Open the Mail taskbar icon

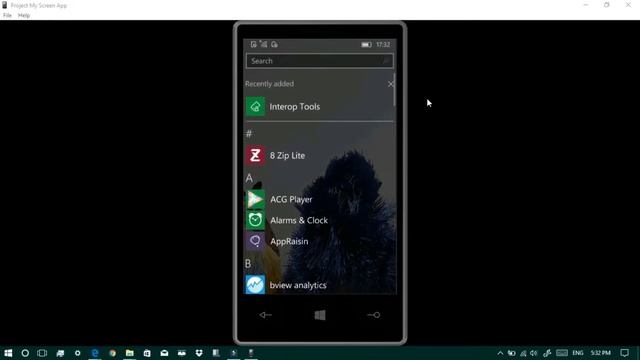pos(164,353)
